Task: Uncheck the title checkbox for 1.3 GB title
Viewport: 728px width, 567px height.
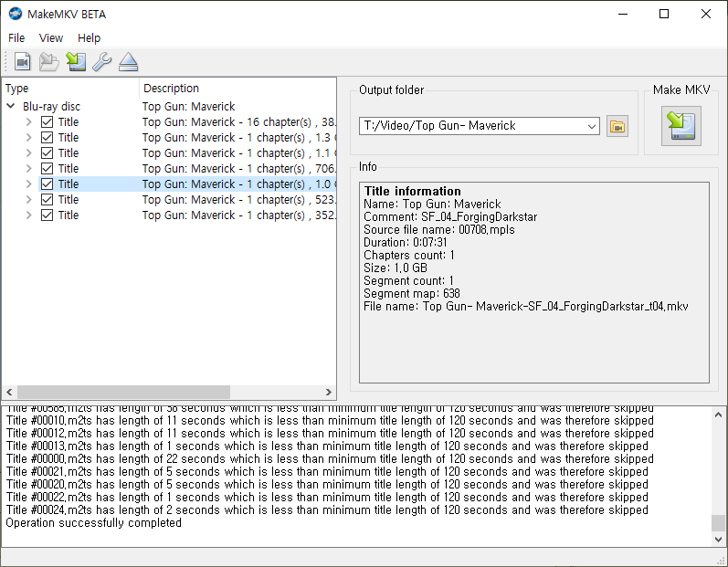Action: (x=47, y=137)
